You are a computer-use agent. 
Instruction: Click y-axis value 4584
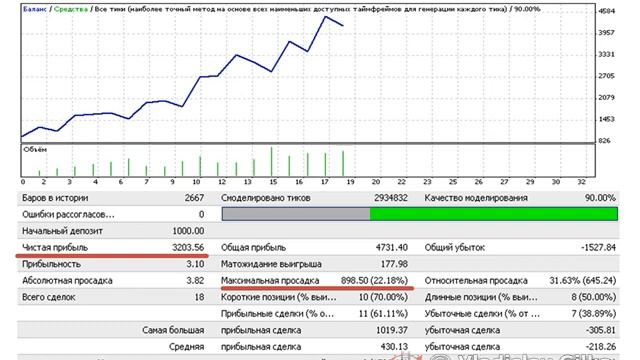[607, 11]
